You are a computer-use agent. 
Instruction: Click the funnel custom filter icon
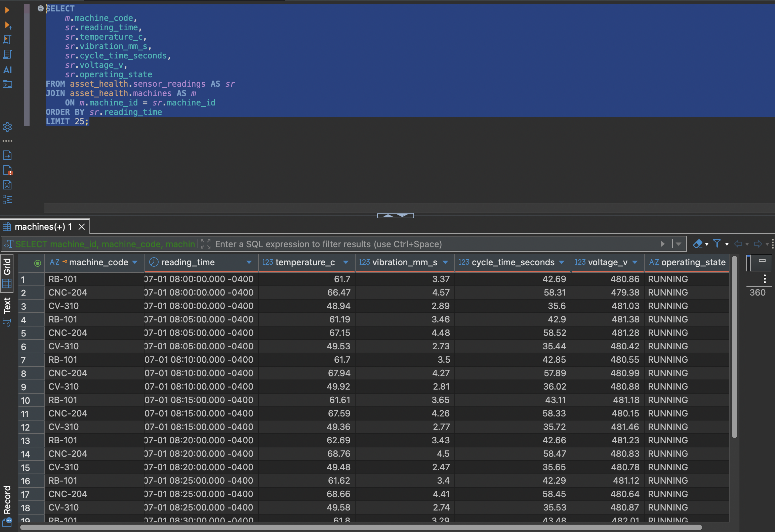tap(717, 243)
